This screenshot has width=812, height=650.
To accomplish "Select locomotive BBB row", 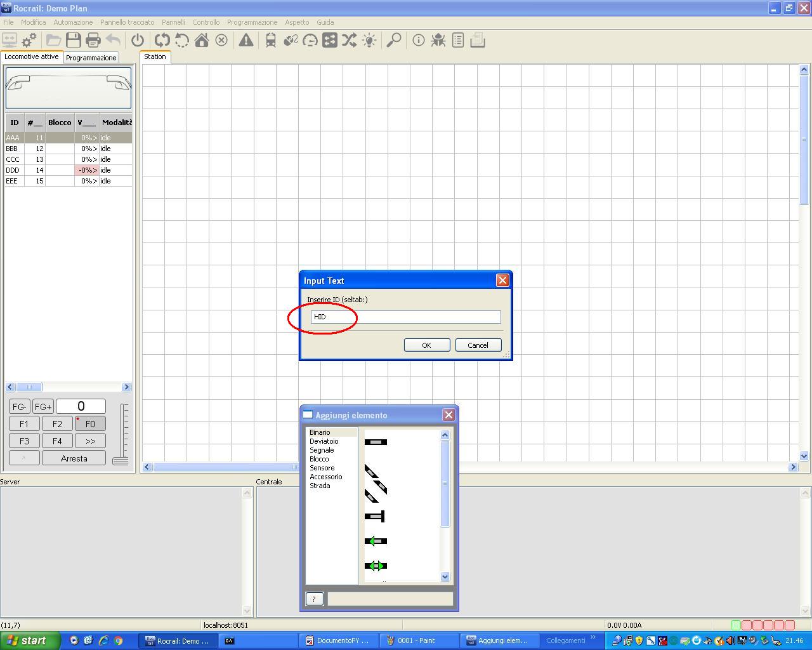I will coord(69,149).
